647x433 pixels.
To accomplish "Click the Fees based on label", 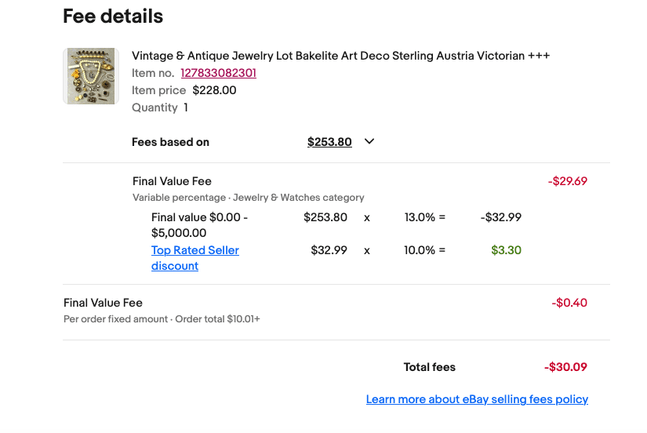I will pos(170,142).
